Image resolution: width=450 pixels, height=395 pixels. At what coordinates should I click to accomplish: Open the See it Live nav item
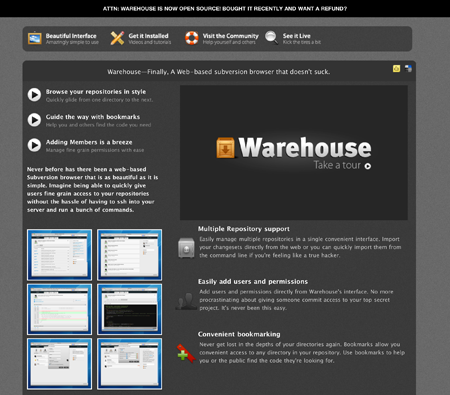pyautogui.click(x=293, y=38)
